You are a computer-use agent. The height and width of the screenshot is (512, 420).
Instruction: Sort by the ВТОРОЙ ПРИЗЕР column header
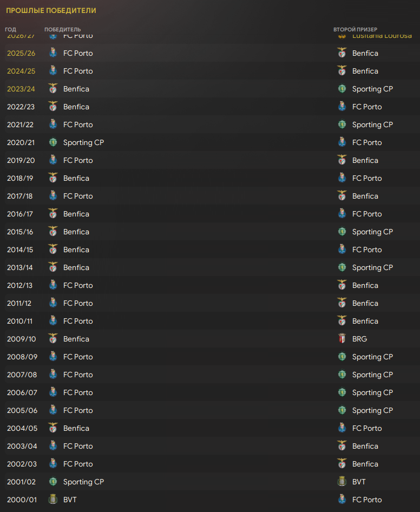356,29
